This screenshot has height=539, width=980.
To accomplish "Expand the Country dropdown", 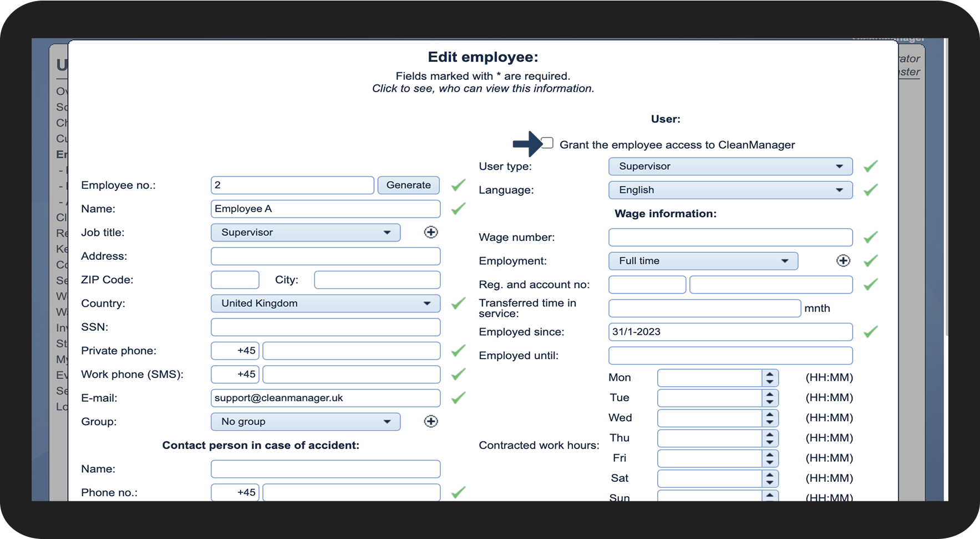I will [x=325, y=304].
